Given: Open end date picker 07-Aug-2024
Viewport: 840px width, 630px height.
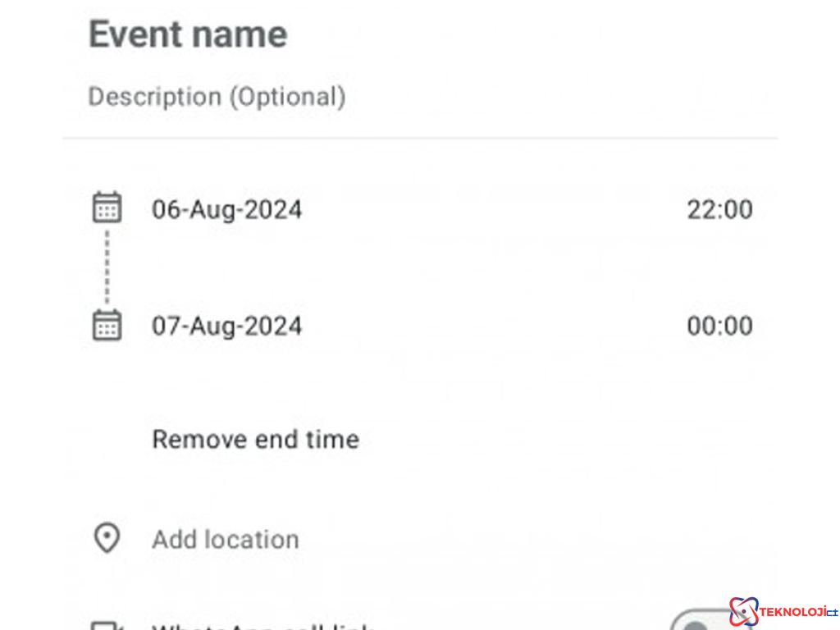Looking at the screenshot, I should pyautogui.click(x=227, y=326).
